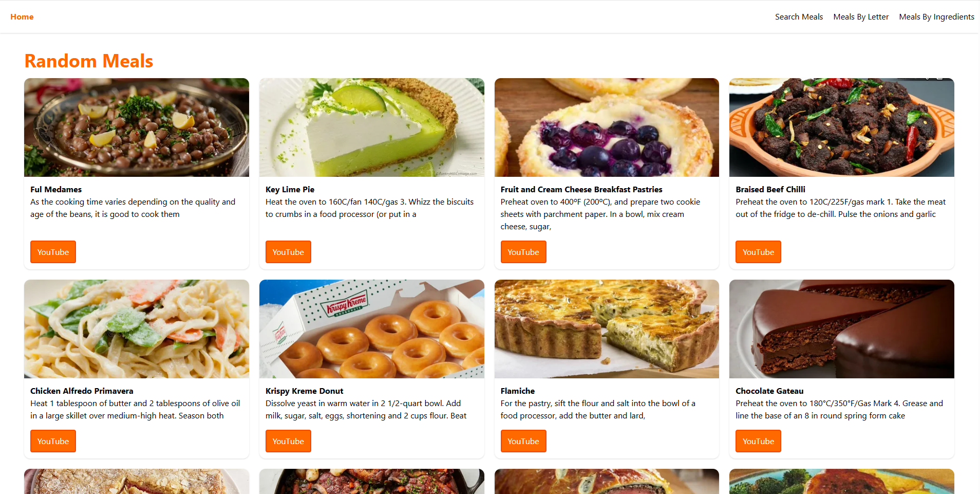Watch the Fruit and Cream Cheese Pastries video
Screen dimensions: 980x494
(x=523, y=252)
